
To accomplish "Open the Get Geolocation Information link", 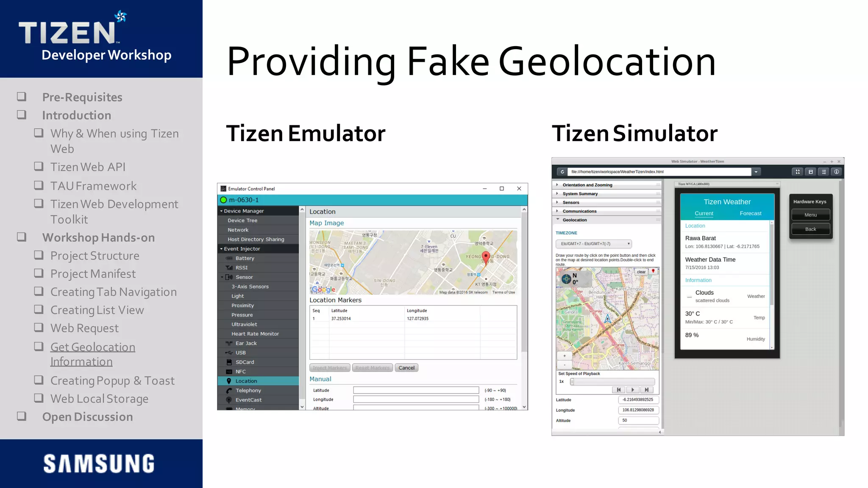I will point(93,354).
